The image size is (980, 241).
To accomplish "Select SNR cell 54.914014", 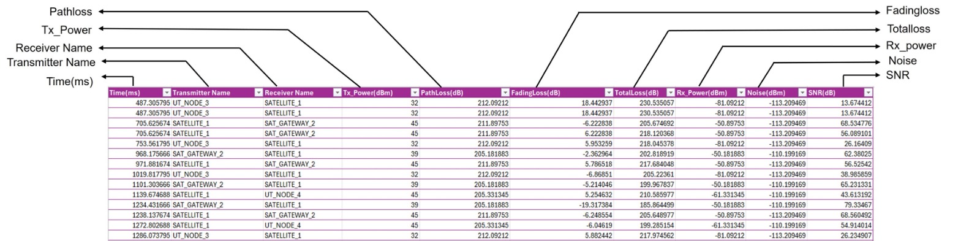I will [856, 226].
